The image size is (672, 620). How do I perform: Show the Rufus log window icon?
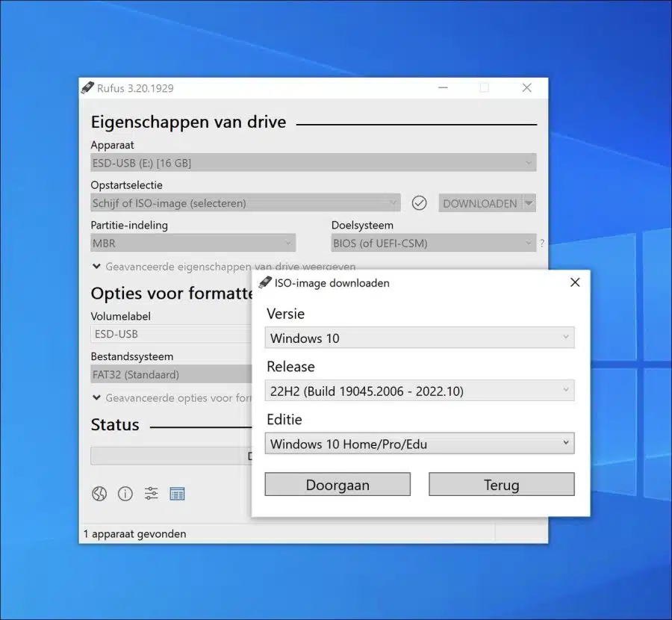tap(177, 494)
